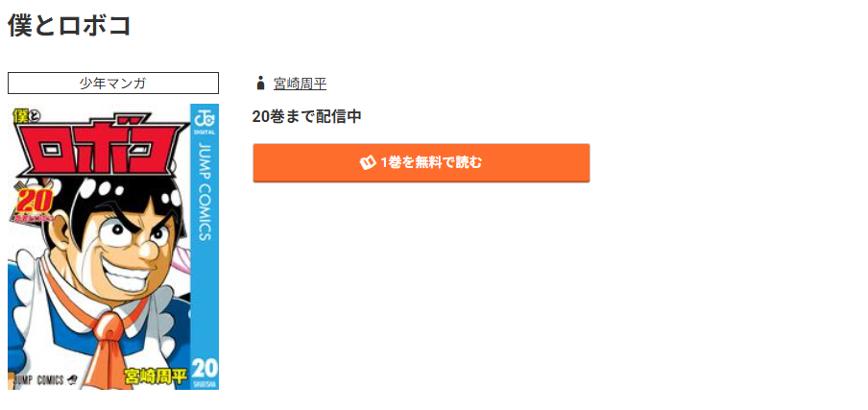Click the JC Digital logo on the cover spine
The height and width of the screenshot is (410, 868).
pos(205,121)
